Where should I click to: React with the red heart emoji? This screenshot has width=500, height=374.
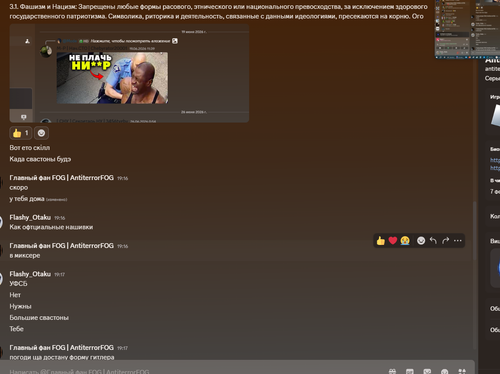pos(393,241)
